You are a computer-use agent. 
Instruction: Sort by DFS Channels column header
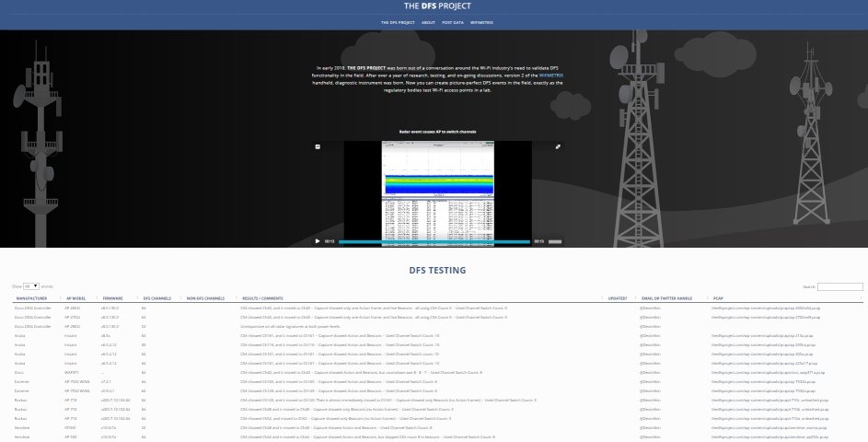[157, 298]
